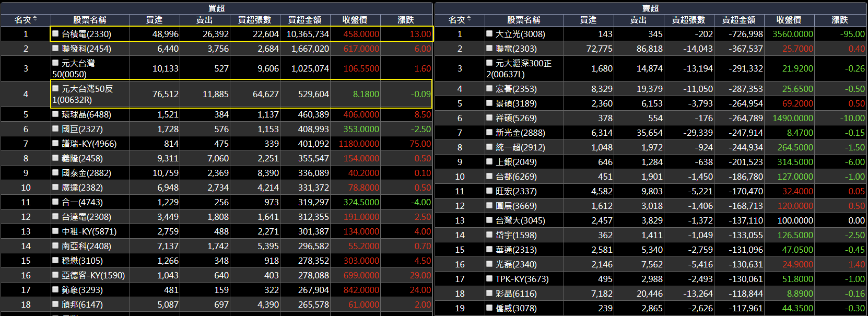Click the 64,627 net buy volume cell

pos(255,94)
